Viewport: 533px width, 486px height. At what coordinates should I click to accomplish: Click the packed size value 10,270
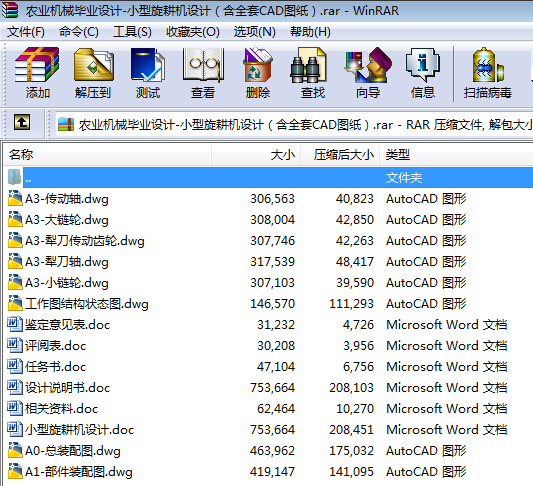355,409
